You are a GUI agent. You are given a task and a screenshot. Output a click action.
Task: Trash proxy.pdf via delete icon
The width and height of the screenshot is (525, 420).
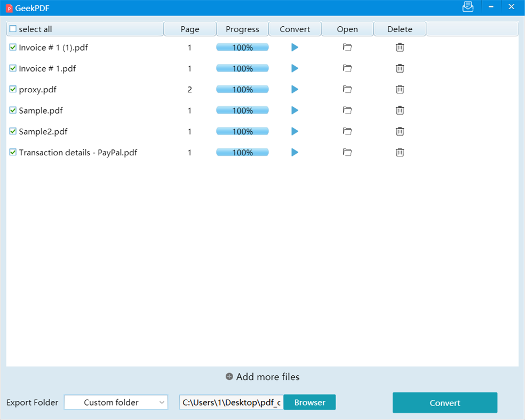click(400, 89)
